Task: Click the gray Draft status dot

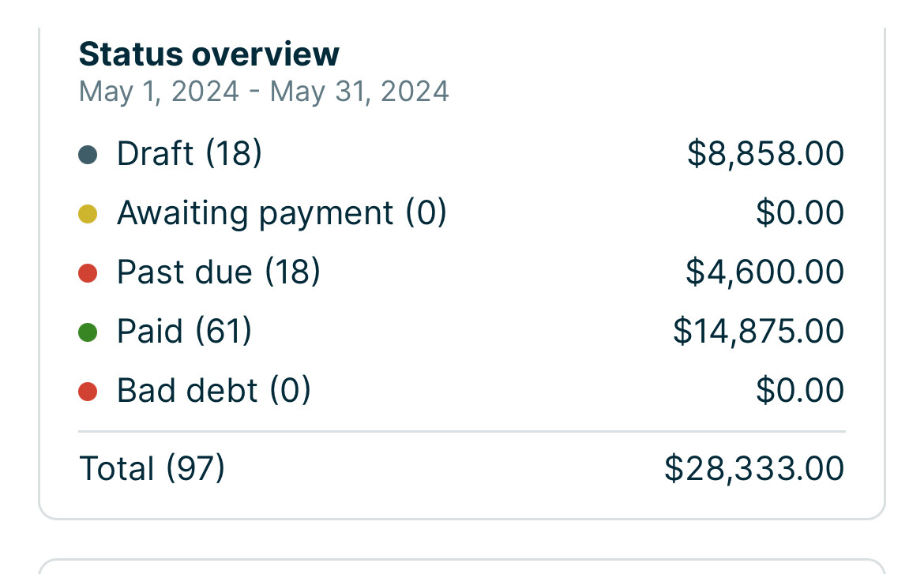Action: pyautogui.click(x=88, y=155)
